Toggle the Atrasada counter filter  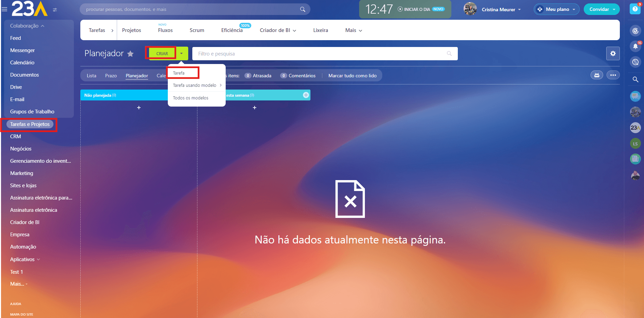coord(258,76)
